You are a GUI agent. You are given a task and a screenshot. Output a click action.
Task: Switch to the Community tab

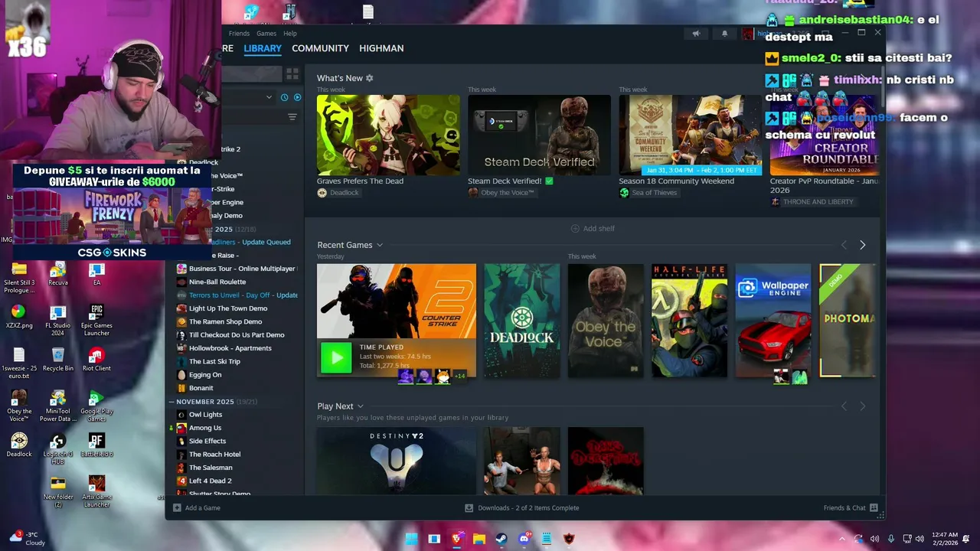(x=320, y=48)
